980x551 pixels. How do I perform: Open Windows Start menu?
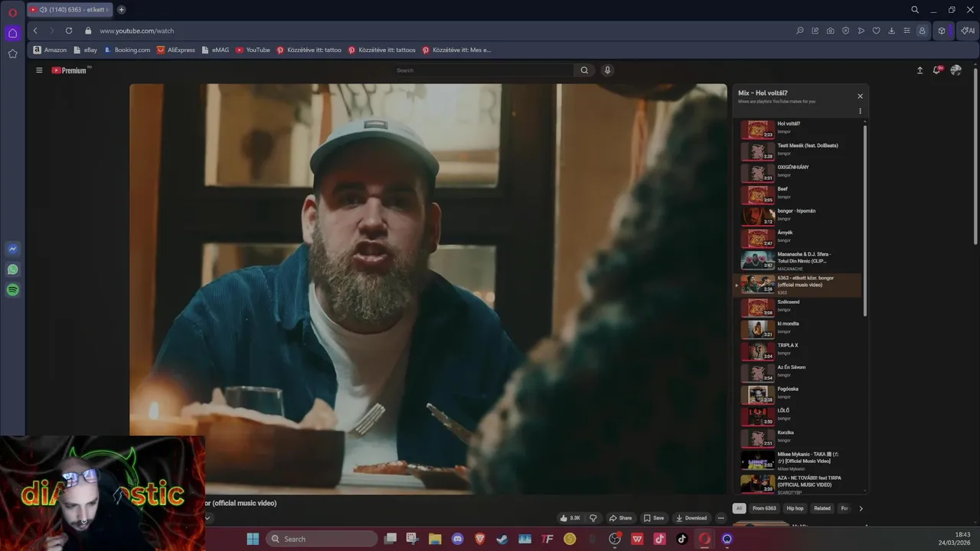(x=253, y=539)
